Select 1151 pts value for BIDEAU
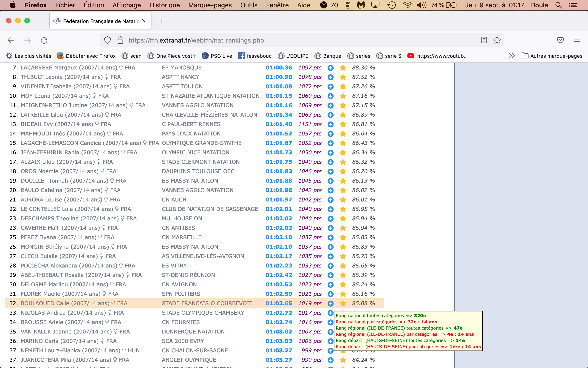 point(310,124)
